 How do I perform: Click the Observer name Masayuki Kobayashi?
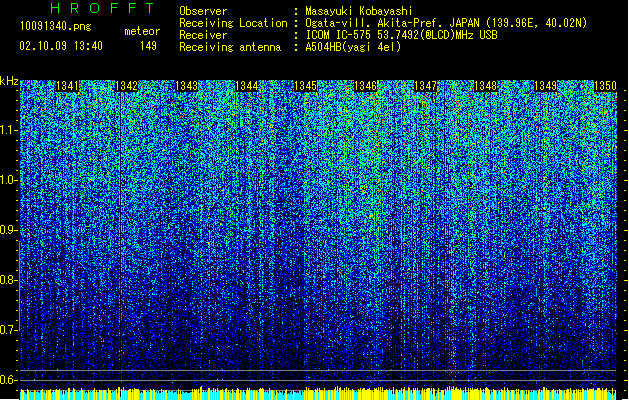[x=359, y=11]
